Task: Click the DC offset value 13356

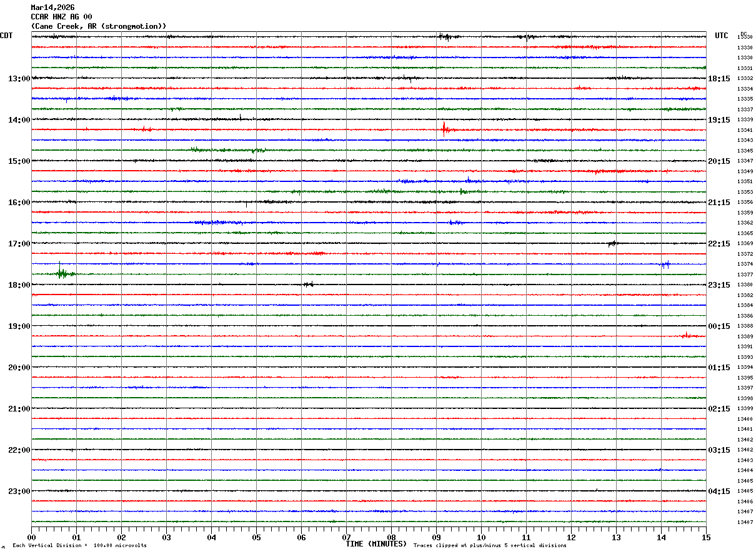Action: [745, 203]
